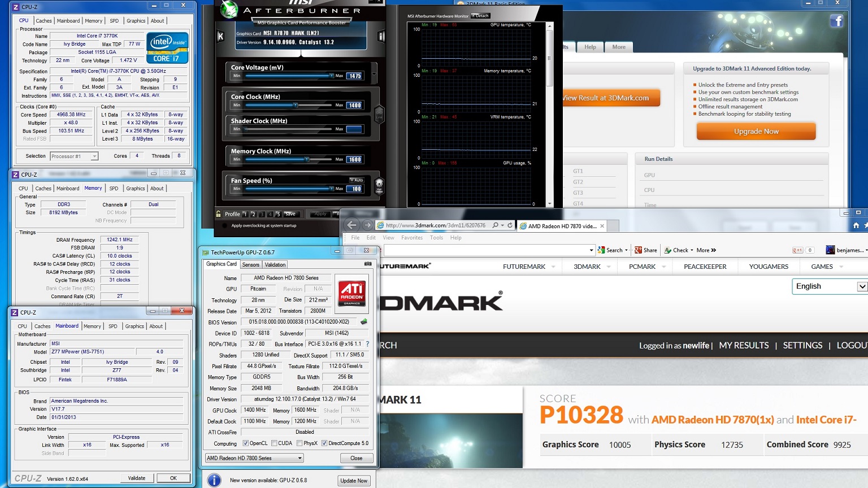Viewport: 868px width, 488px height.
Task: Click the ATI Radeon logo in GPU-Z
Action: (x=351, y=293)
